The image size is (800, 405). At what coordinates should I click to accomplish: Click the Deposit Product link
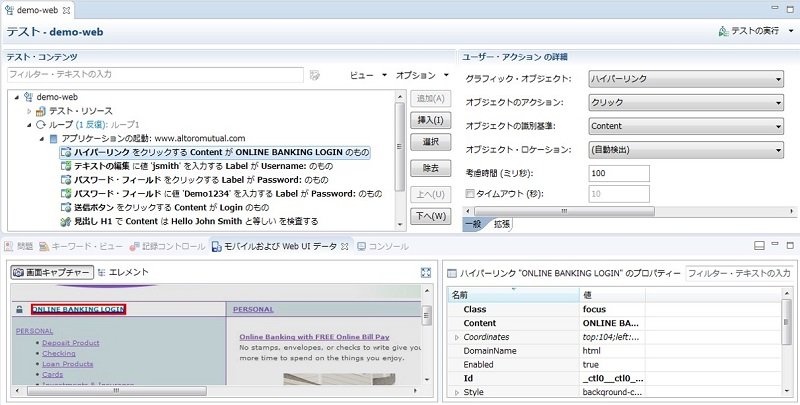click(71, 343)
